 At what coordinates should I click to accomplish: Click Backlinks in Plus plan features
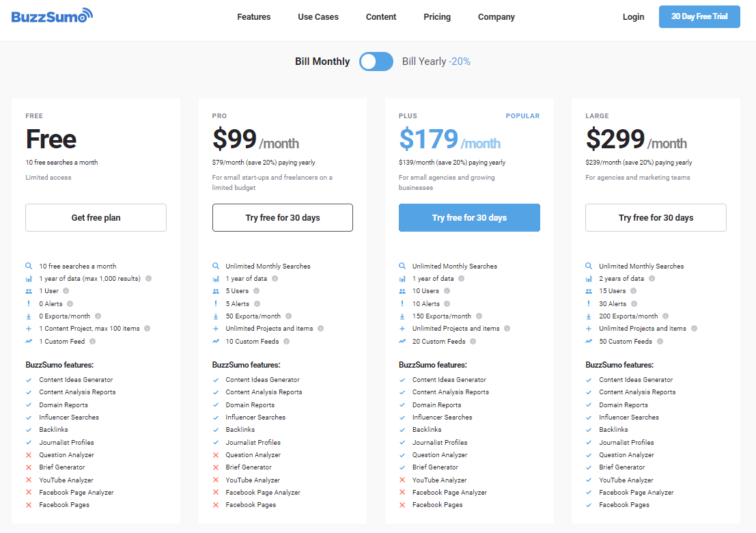(427, 429)
